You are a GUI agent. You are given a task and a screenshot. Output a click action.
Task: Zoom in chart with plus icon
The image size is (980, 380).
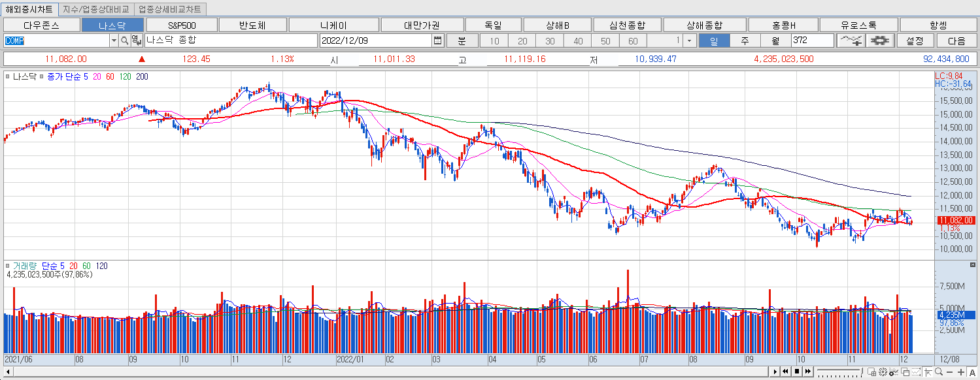960,372
